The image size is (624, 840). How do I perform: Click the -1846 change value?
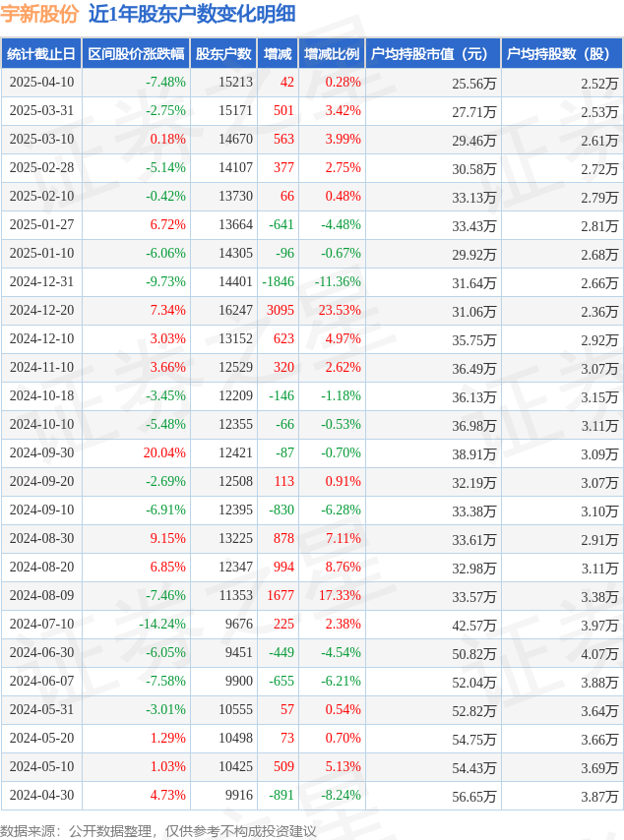tap(278, 281)
